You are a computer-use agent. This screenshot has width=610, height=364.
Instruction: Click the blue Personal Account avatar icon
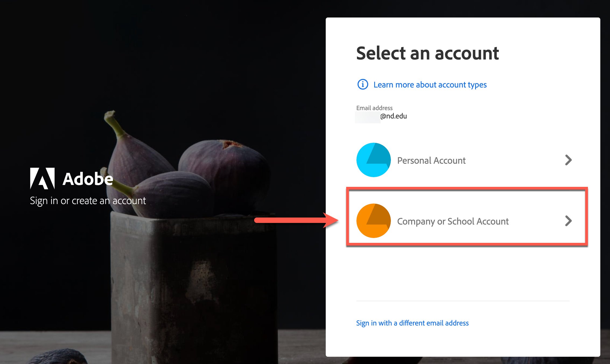[373, 160]
